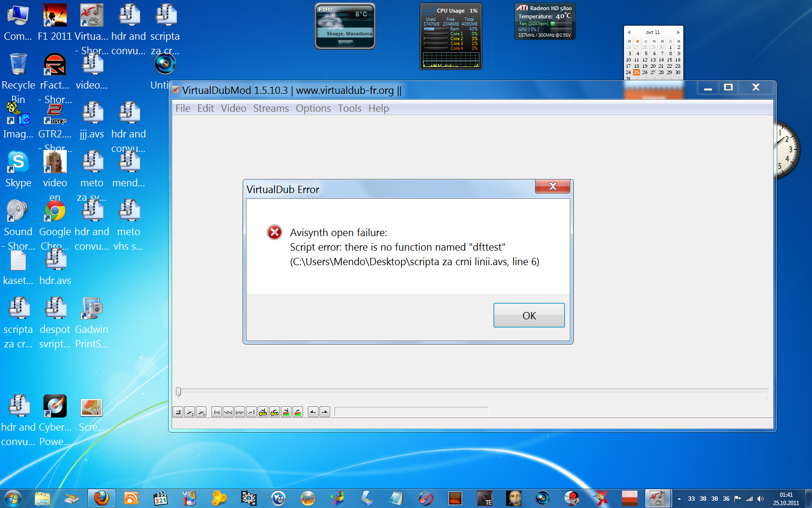
Task: Click the Stop playback button in VirtualDubMod
Action: [x=178, y=412]
